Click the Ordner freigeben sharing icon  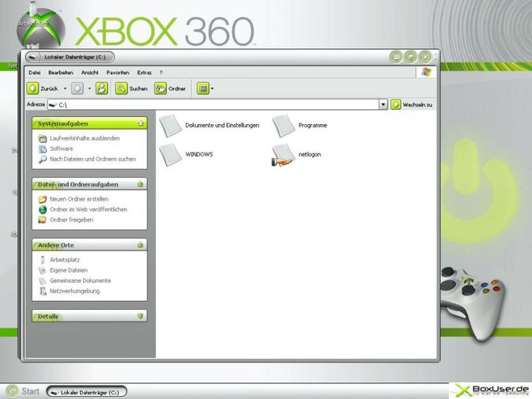click(x=43, y=220)
